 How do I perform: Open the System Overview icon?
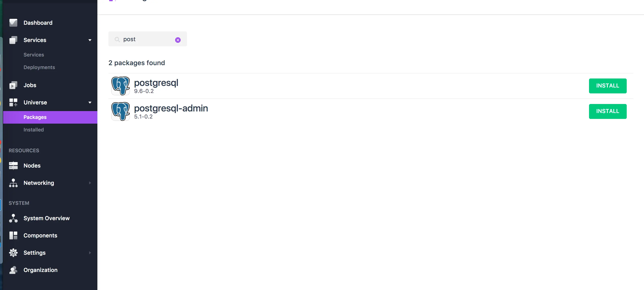coord(13,218)
